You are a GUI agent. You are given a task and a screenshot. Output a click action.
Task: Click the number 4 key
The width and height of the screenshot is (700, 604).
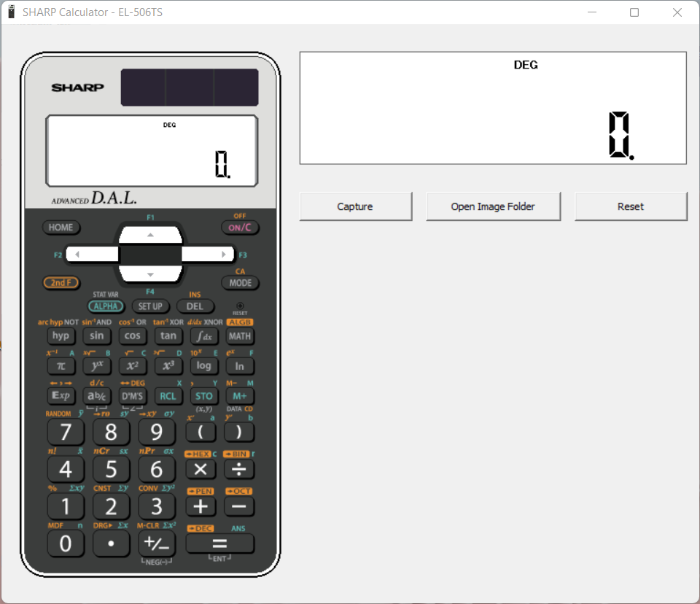(66, 470)
